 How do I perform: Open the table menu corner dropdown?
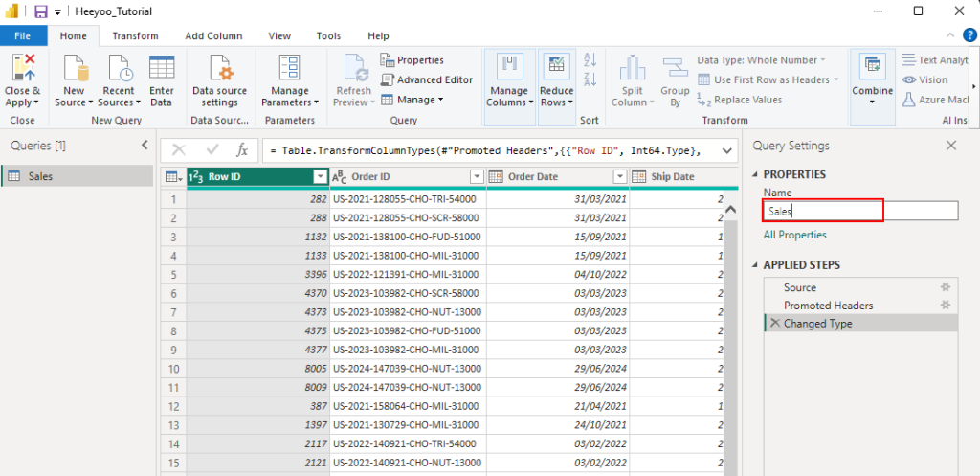[x=174, y=177]
